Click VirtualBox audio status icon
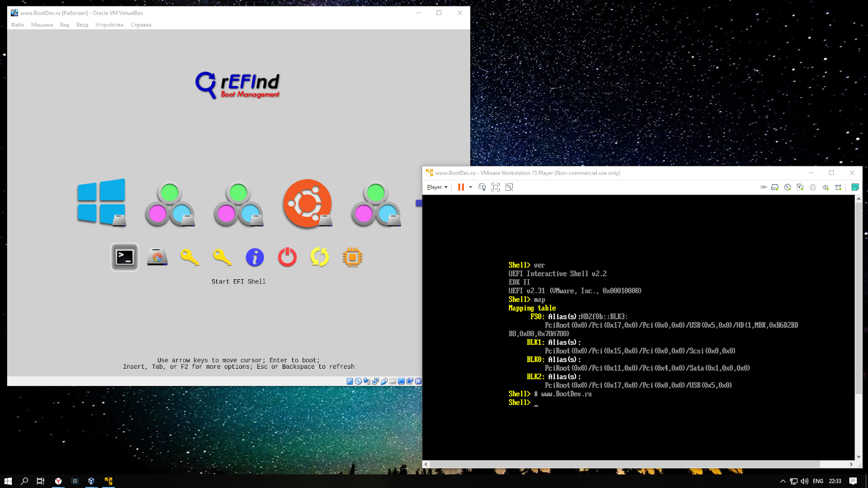The width and height of the screenshot is (868, 488). point(367,381)
